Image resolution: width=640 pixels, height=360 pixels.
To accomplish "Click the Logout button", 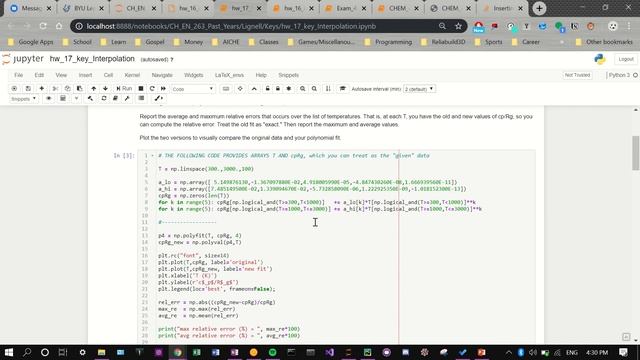I will (626, 59).
